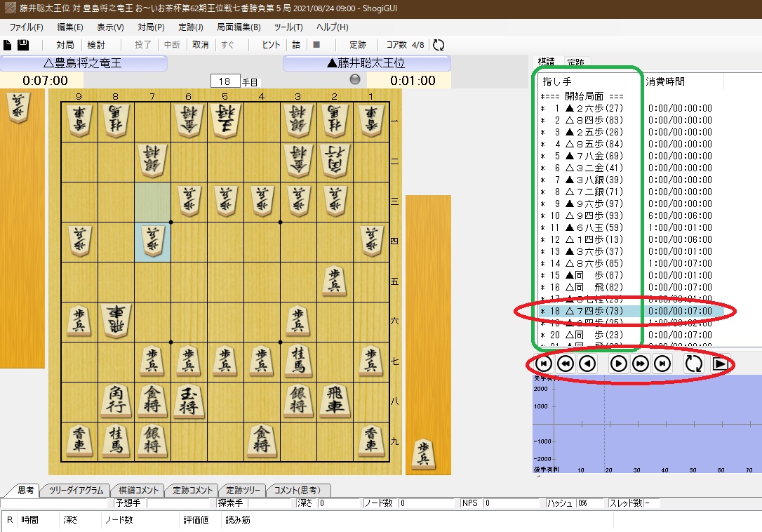
Task: Jump to the first move of the game
Action: tap(544, 364)
